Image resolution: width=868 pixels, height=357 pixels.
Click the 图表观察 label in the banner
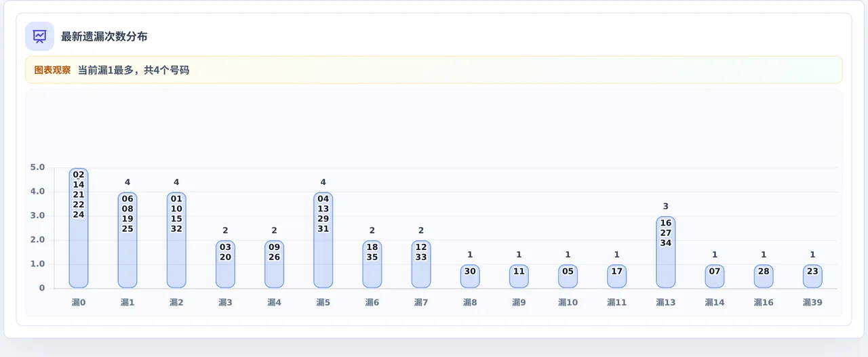pyautogui.click(x=52, y=70)
